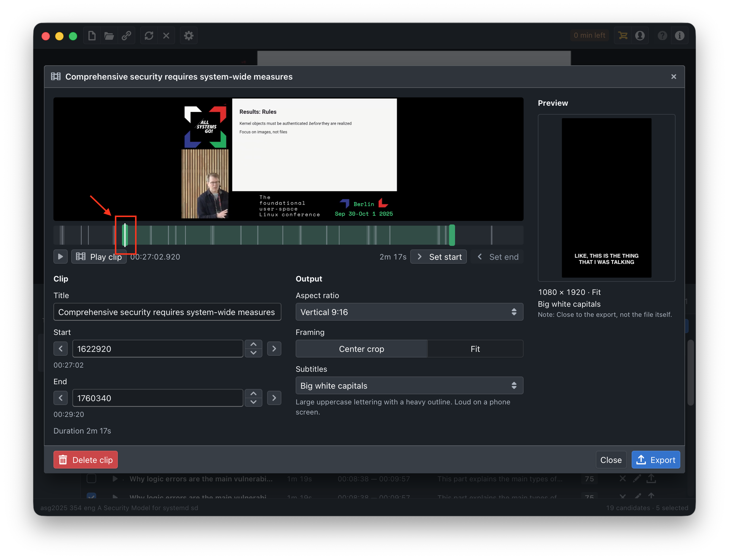The height and width of the screenshot is (560, 729).
Task: Click the green end handle on the timeline
Action: [x=452, y=235]
